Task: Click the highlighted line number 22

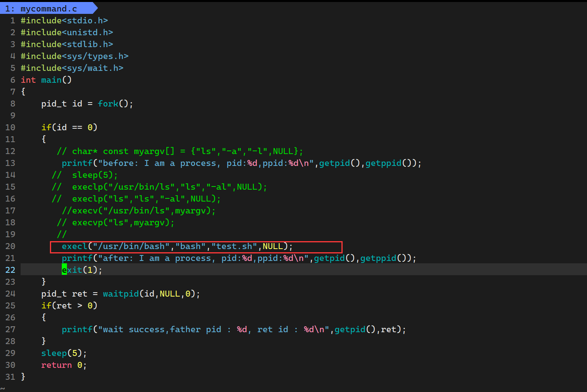Action: coord(10,270)
